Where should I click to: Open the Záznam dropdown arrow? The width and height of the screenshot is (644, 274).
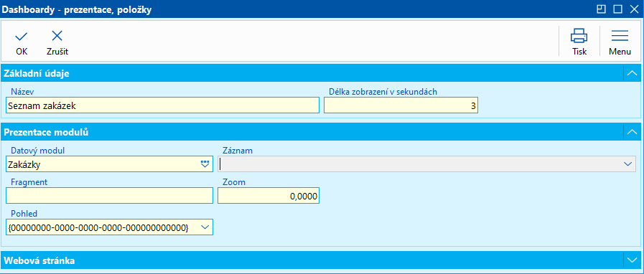click(x=627, y=164)
